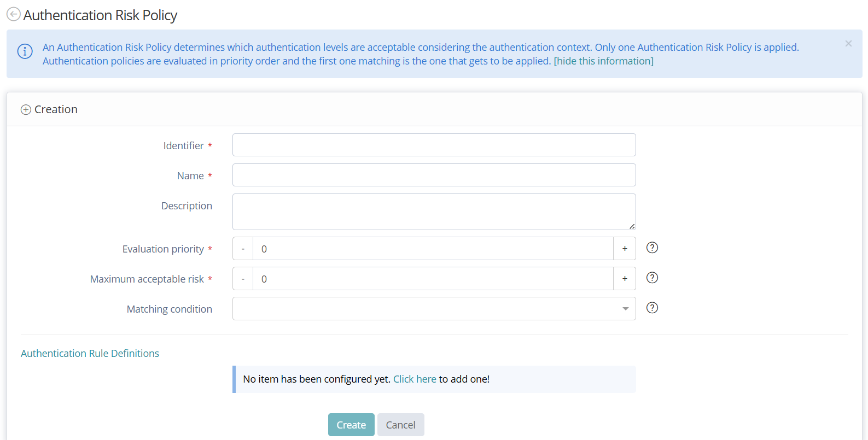This screenshot has width=868, height=440.
Task: Focus the Identifier text field
Action: 434,145
